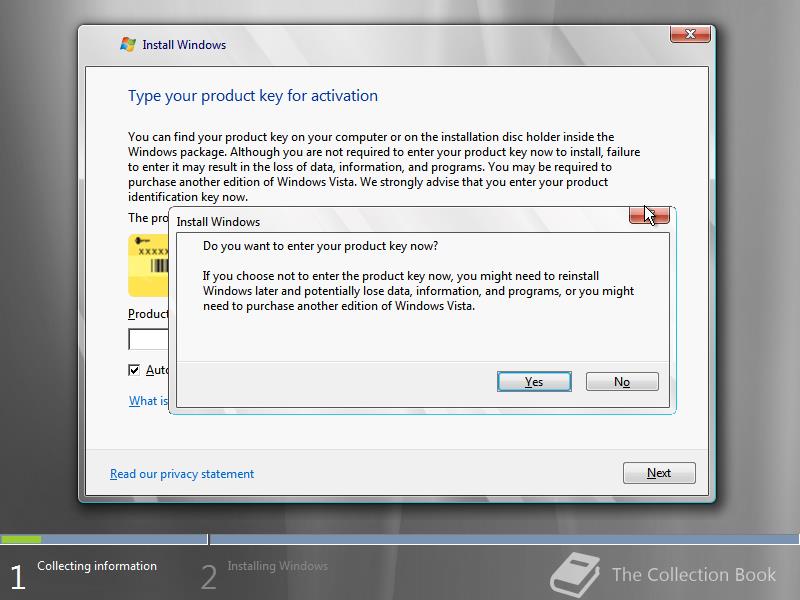
Task: Click No in the product key prompt
Action: [622, 382]
